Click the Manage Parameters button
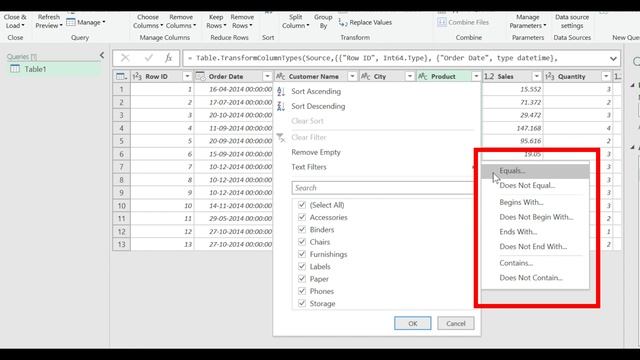 [x=528, y=21]
